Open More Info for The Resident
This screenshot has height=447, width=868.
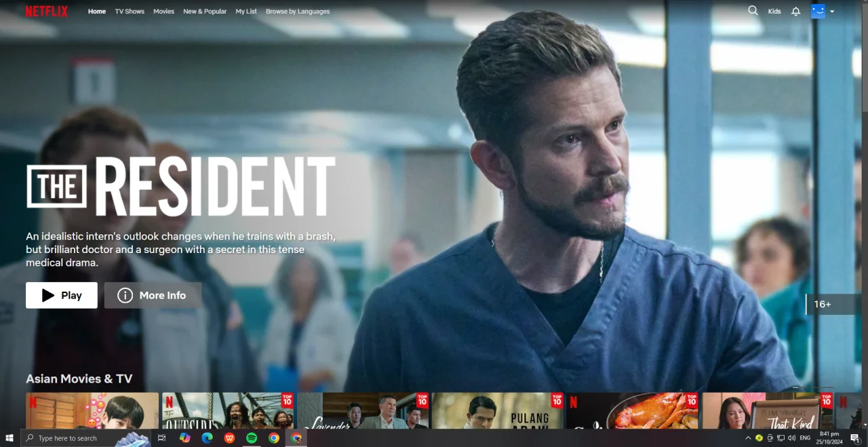point(153,295)
